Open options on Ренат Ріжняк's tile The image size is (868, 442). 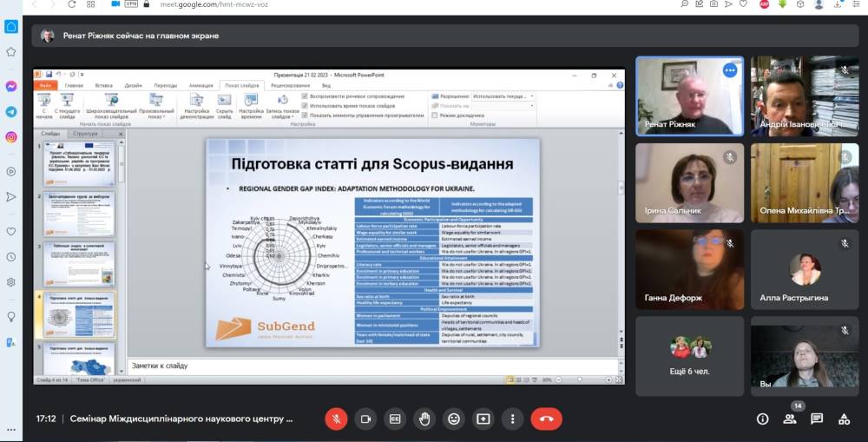(x=730, y=70)
